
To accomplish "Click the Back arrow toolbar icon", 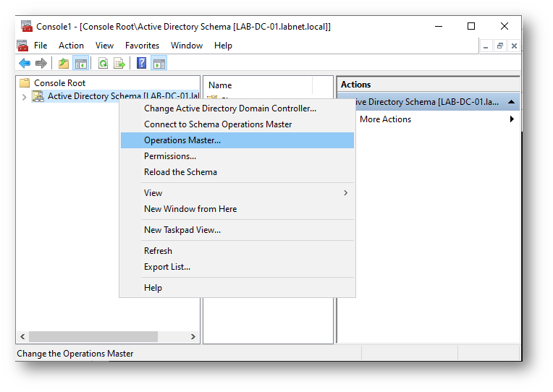I will [25, 64].
